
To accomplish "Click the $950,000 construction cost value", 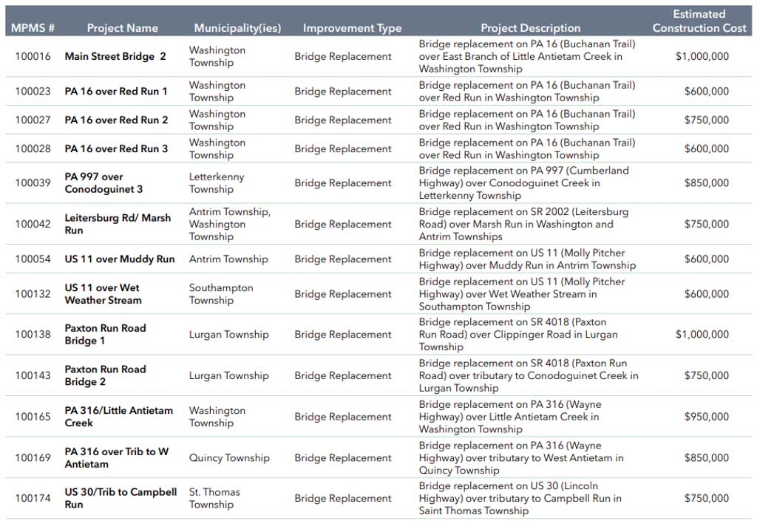I will click(x=706, y=417).
